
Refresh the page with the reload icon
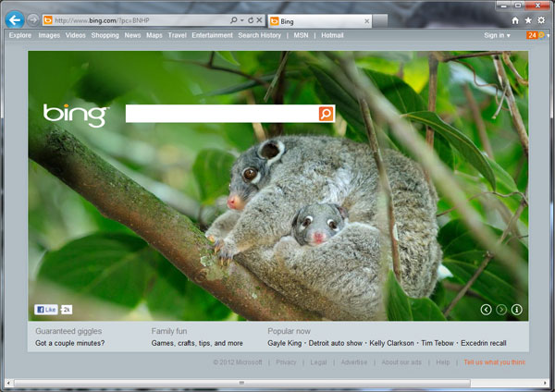coord(251,20)
